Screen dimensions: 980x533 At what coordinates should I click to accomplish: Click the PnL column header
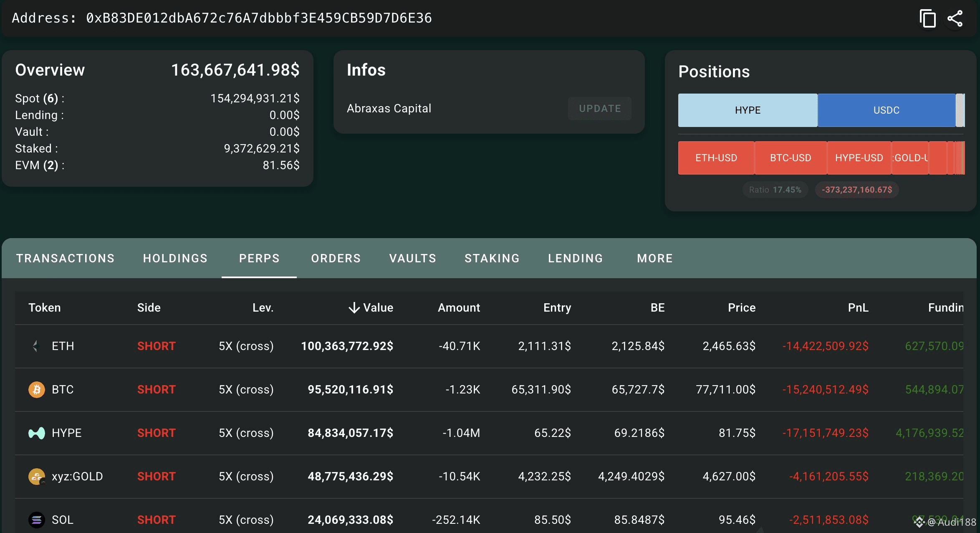pyautogui.click(x=858, y=308)
